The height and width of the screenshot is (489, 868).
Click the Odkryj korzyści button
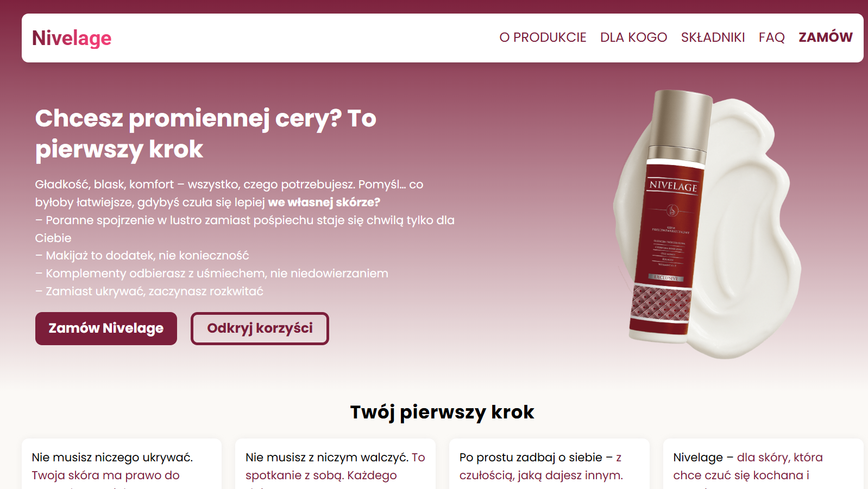pos(260,328)
